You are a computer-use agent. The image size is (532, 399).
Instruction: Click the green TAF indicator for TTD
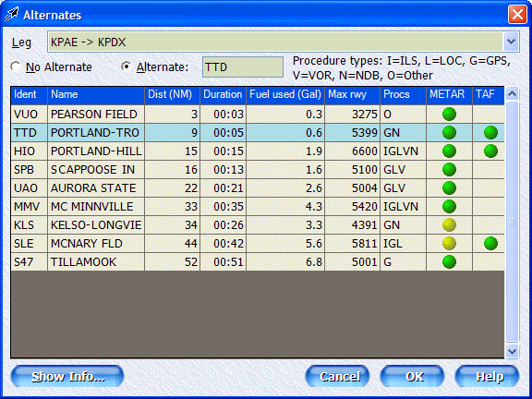(490, 133)
